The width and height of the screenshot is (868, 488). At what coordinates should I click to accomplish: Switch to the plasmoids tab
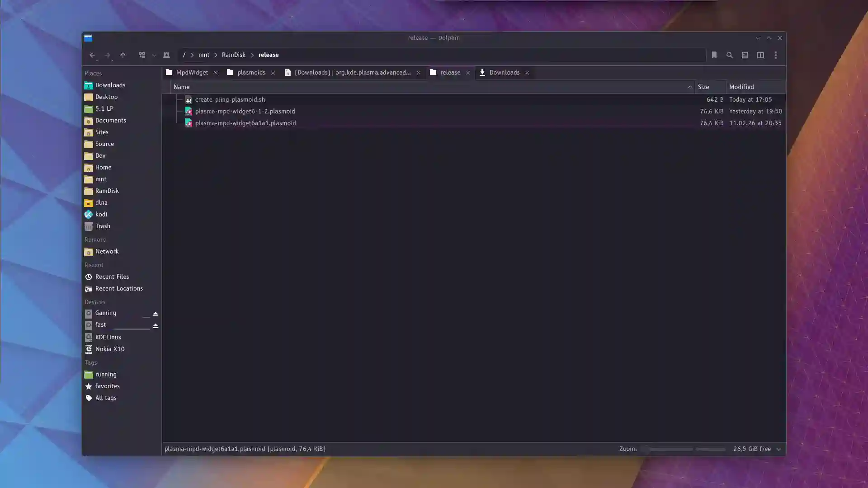pyautogui.click(x=251, y=72)
